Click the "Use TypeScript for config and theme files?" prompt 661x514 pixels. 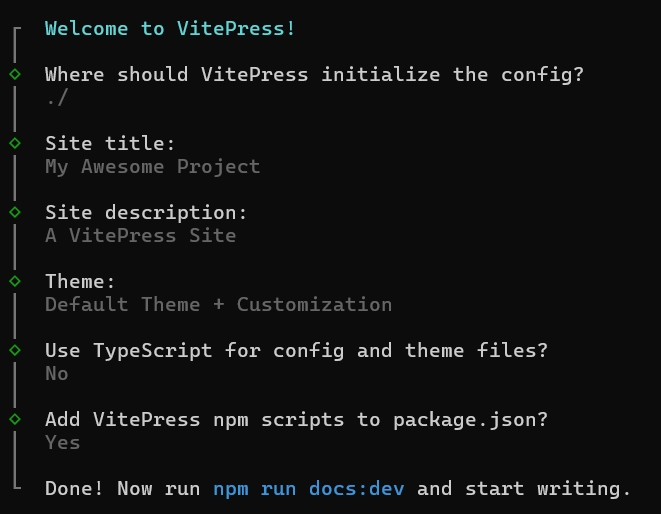coord(296,351)
